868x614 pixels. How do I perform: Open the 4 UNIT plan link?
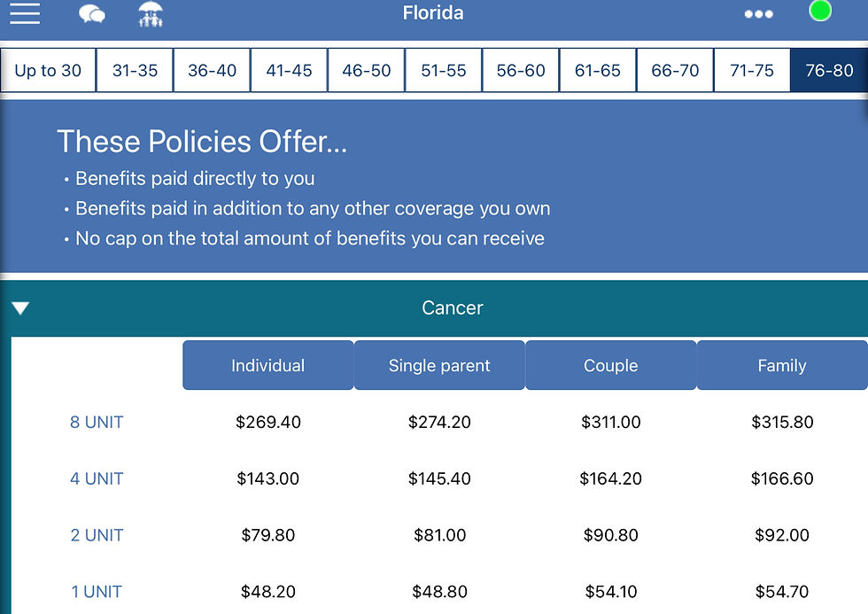point(97,479)
